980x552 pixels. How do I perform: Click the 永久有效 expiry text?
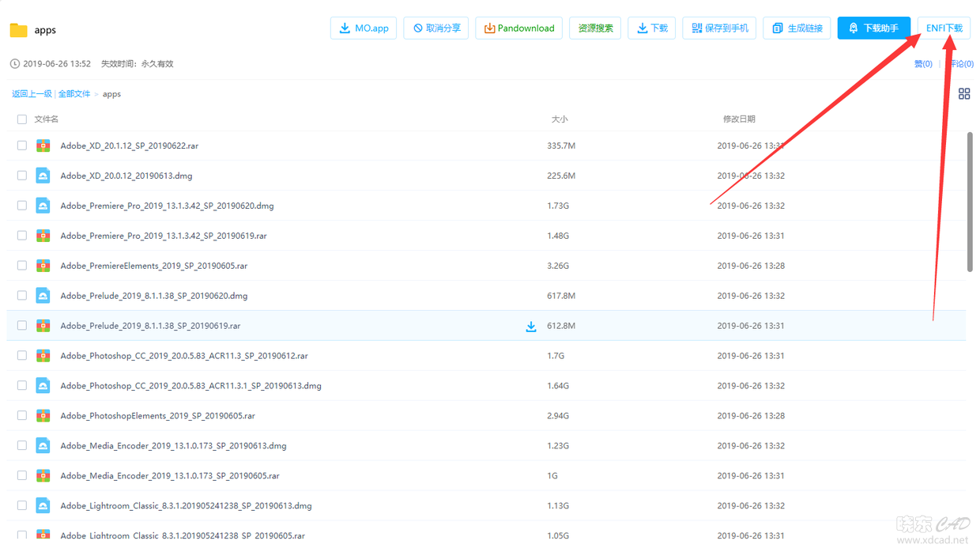157,64
